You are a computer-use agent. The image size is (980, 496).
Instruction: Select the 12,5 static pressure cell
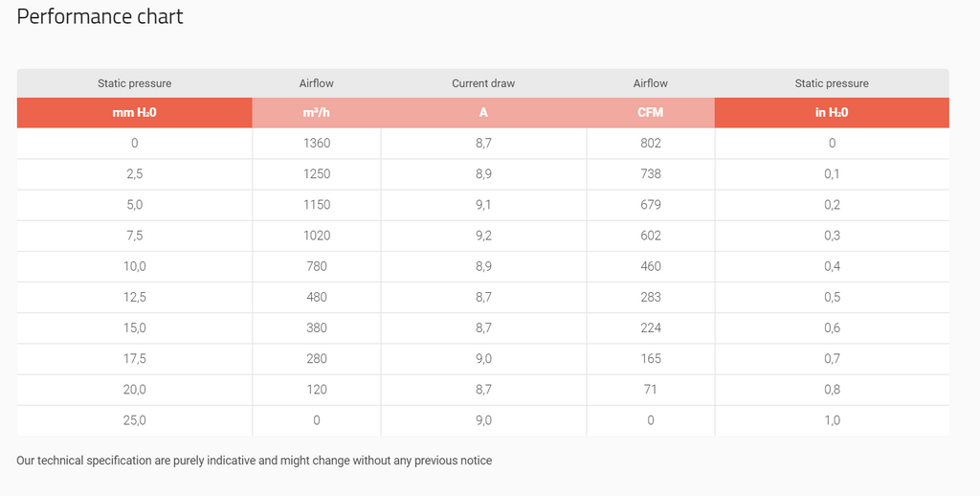[x=134, y=297]
